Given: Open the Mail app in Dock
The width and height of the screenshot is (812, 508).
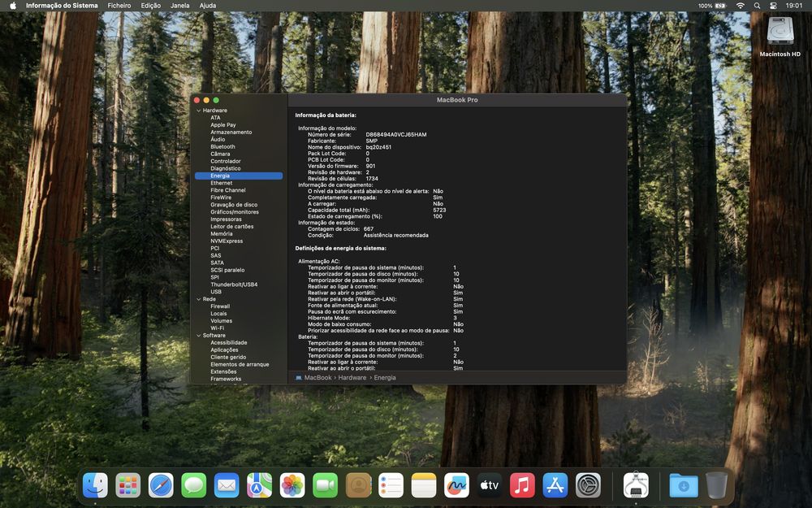Looking at the screenshot, I should click(x=227, y=486).
